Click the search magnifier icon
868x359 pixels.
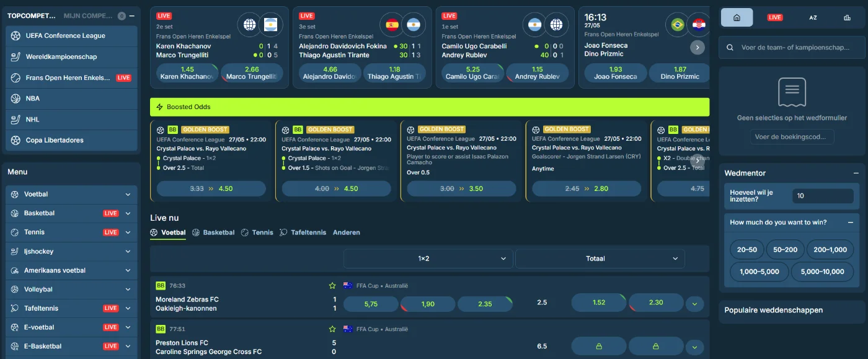click(x=728, y=47)
